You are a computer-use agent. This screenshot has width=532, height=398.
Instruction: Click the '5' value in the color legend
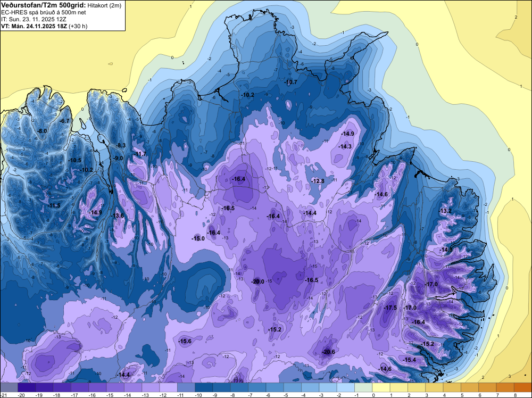pos(462,395)
